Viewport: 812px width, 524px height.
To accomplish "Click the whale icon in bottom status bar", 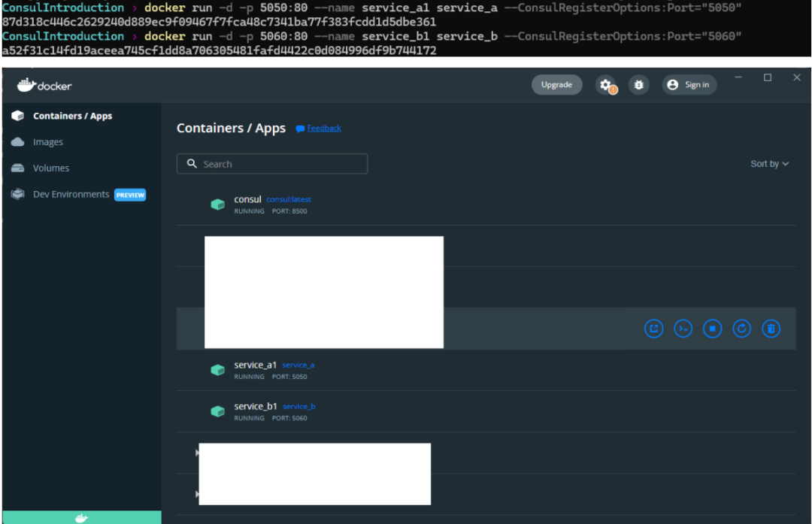I will click(x=81, y=518).
